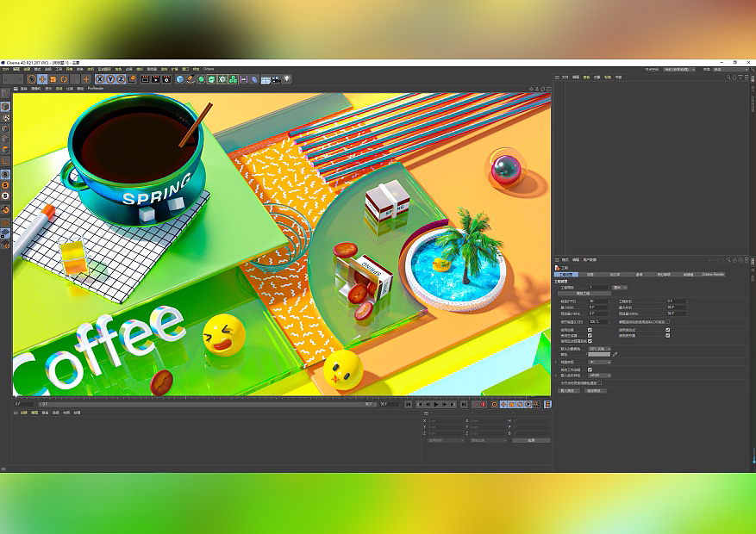Image resolution: width=756 pixels, height=534 pixels.
Task: Click the MoGraph Cloner icon
Action: coord(233,79)
